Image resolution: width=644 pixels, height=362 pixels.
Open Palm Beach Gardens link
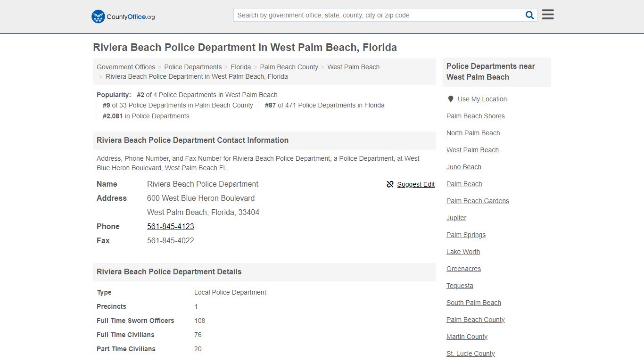(x=478, y=201)
